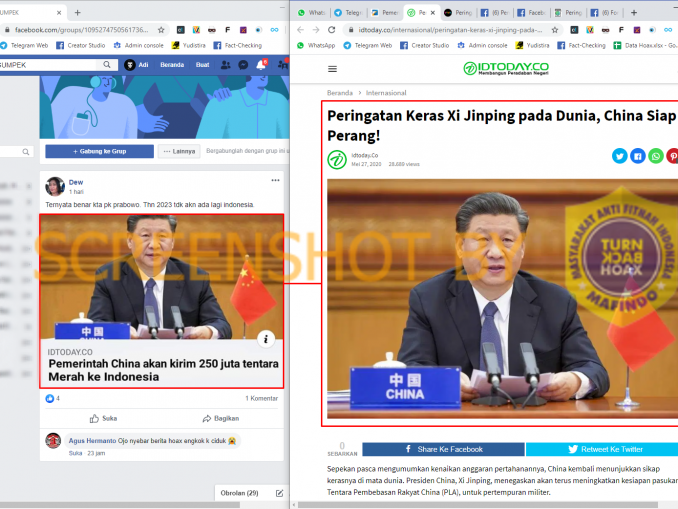Open Buat menu in Facebook header
The width and height of the screenshot is (678, 509).
click(202, 65)
